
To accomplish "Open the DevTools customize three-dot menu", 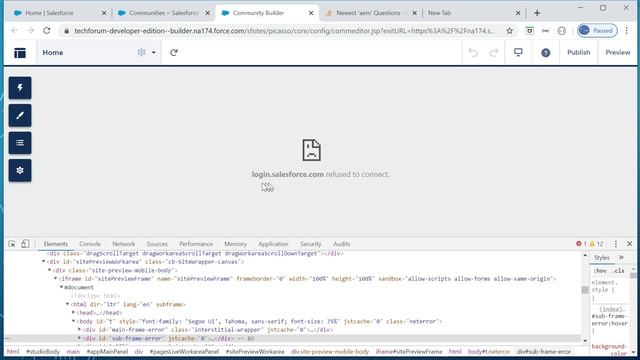I will click(x=616, y=244).
